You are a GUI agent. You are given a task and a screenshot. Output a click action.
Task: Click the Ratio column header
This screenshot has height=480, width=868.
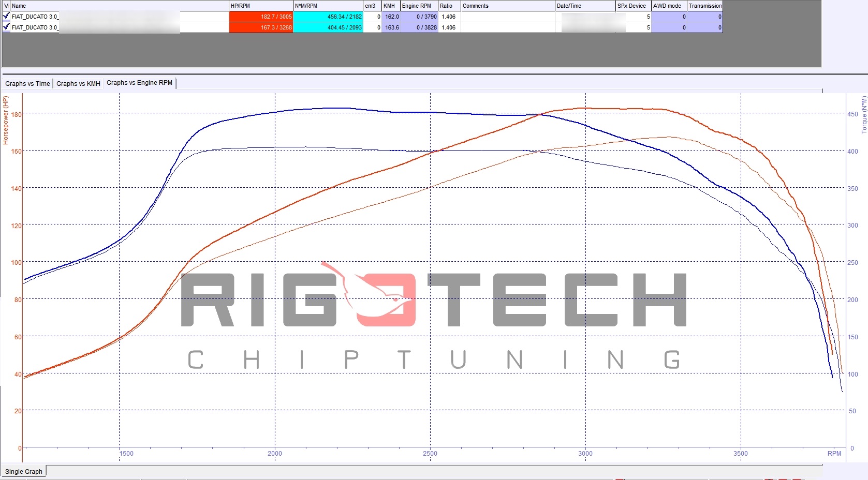point(449,6)
